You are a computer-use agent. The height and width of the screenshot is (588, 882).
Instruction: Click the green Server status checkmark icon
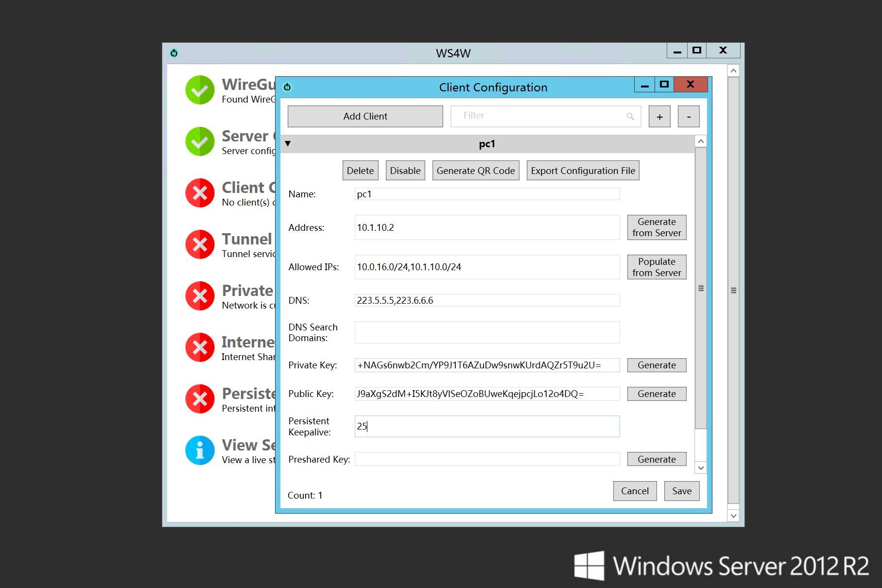(x=200, y=141)
